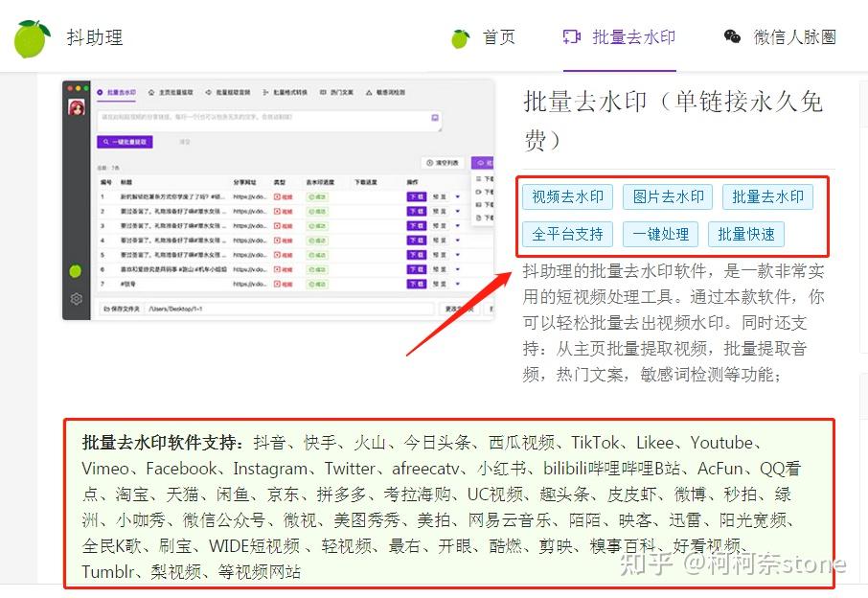Image resolution: width=868 pixels, height=598 pixels.
Task: Expand the options arrow in row 7
Action: (458, 284)
